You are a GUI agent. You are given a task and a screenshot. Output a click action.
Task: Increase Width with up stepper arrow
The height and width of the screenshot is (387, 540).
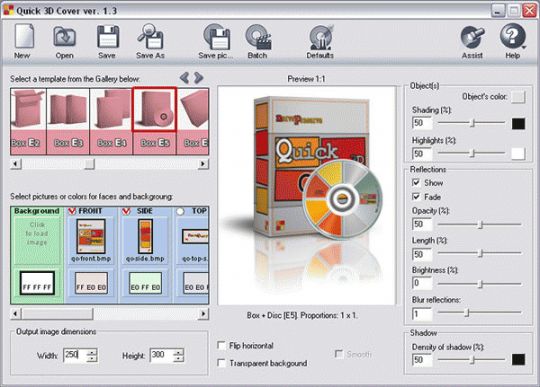[92, 352]
